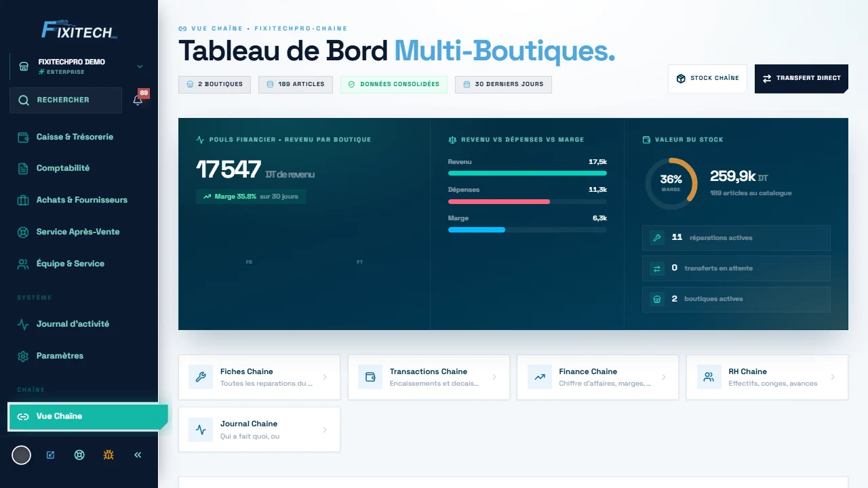Click the "Marge 35.8% sur 30 jours" badge

pyautogui.click(x=251, y=197)
